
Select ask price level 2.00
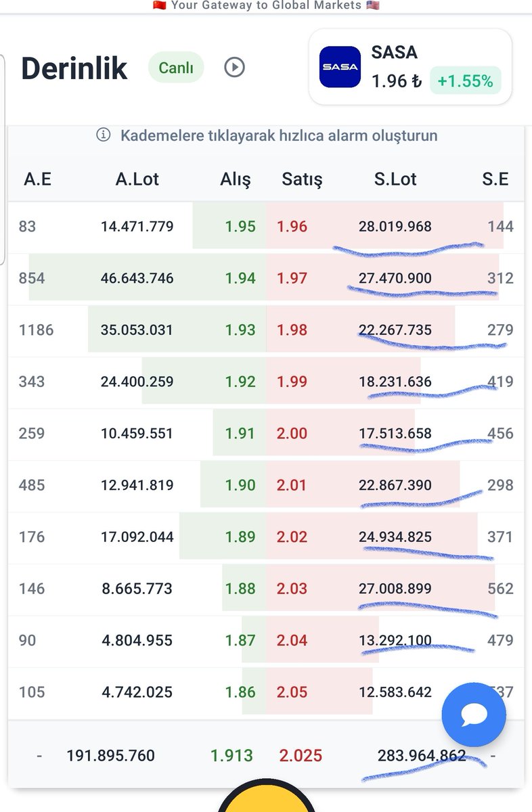[292, 434]
